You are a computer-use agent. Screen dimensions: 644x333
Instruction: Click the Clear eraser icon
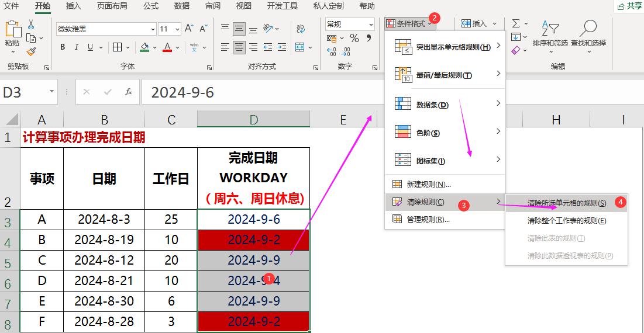pos(516,50)
